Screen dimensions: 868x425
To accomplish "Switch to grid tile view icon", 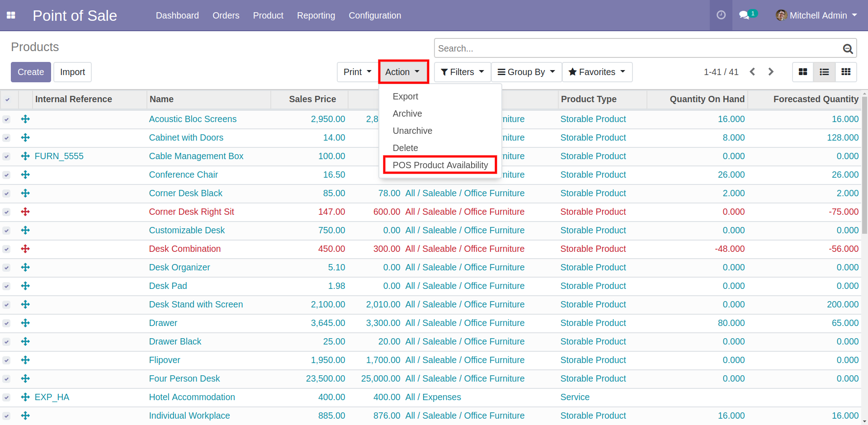I will point(846,72).
